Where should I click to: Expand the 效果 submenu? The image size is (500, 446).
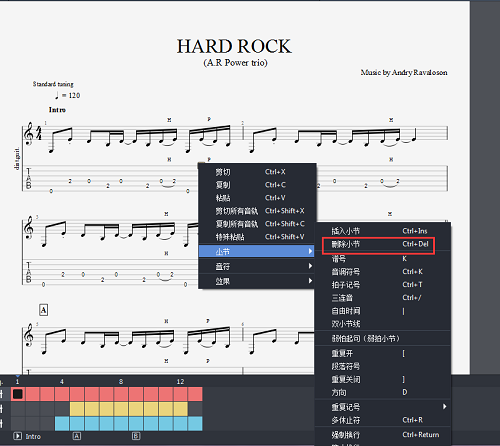pyautogui.click(x=257, y=281)
